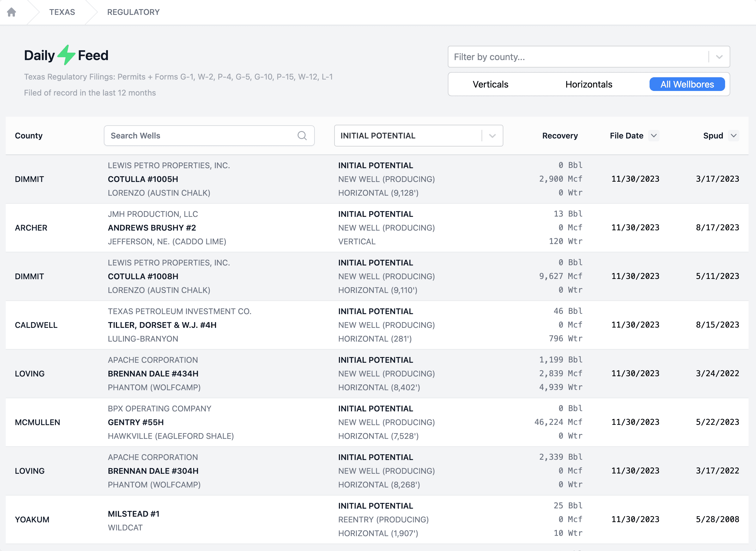Click spud date 5/22/2023

pyautogui.click(x=717, y=422)
